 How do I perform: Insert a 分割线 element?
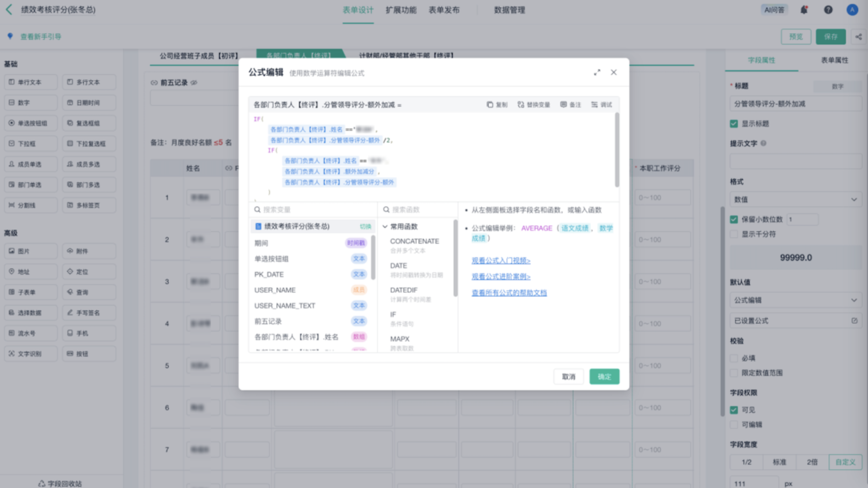(x=31, y=205)
